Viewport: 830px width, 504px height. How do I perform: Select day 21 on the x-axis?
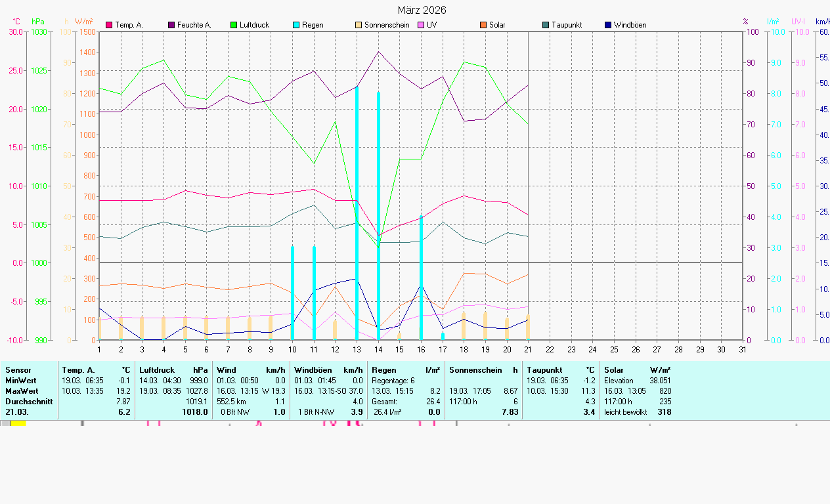click(528, 350)
